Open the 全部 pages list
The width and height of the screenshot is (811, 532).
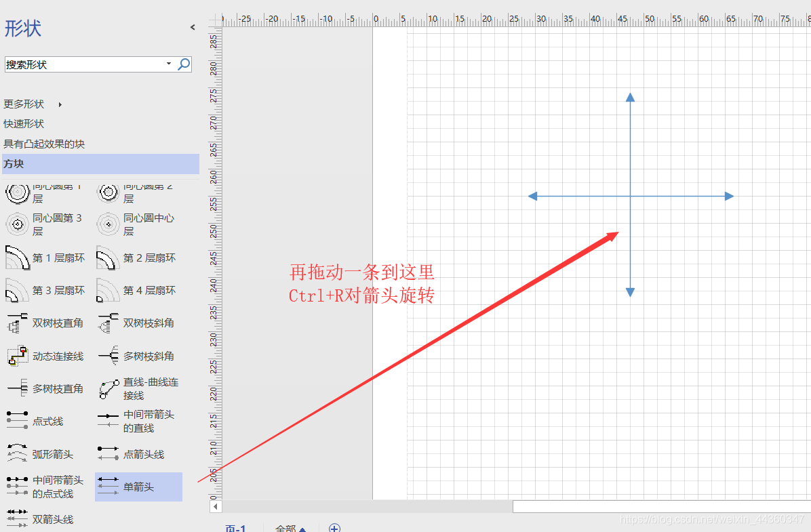291,528
